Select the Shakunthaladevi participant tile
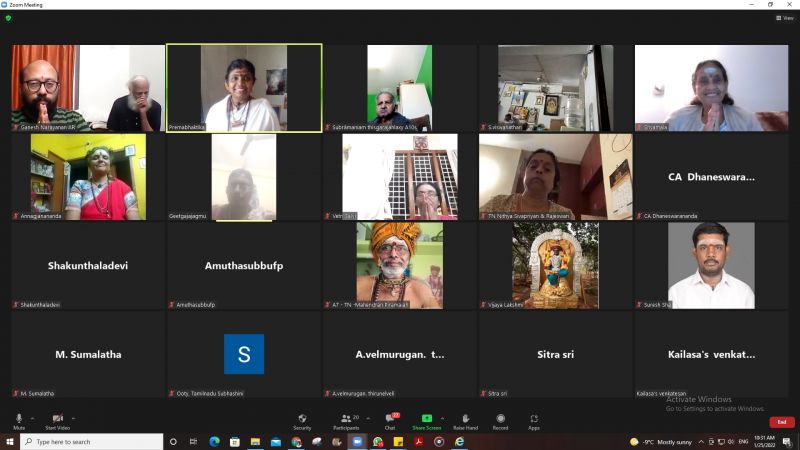This screenshot has height=450, width=800. pos(88,265)
